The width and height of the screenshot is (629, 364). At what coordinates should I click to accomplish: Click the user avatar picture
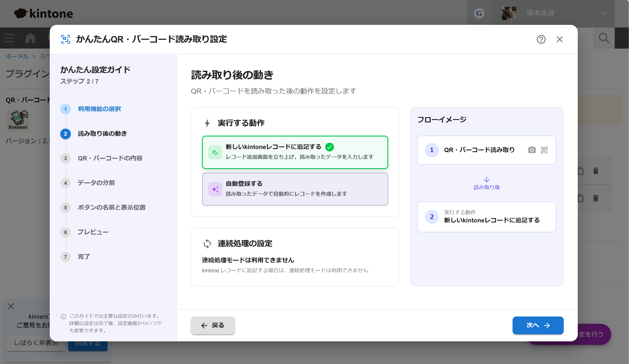point(509,13)
